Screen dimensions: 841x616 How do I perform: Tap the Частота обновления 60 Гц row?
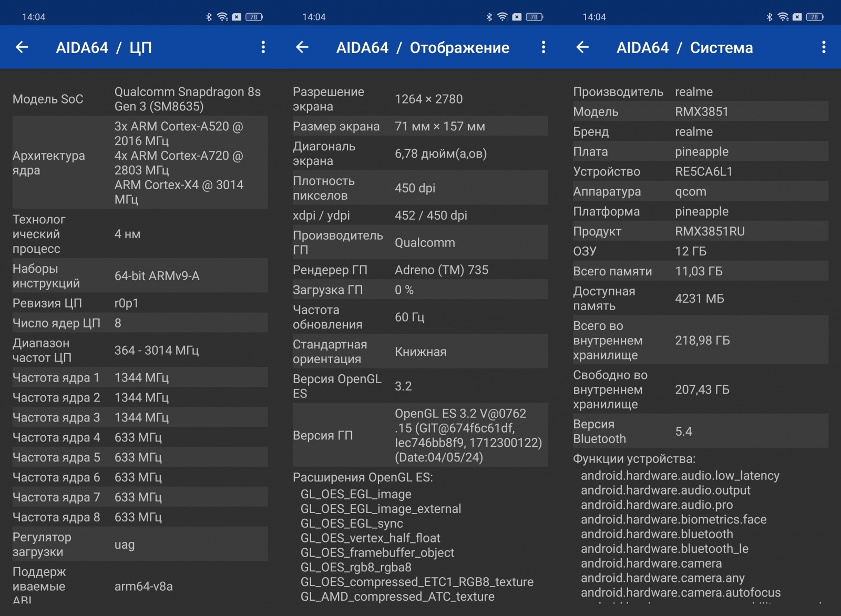[x=420, y=317]
